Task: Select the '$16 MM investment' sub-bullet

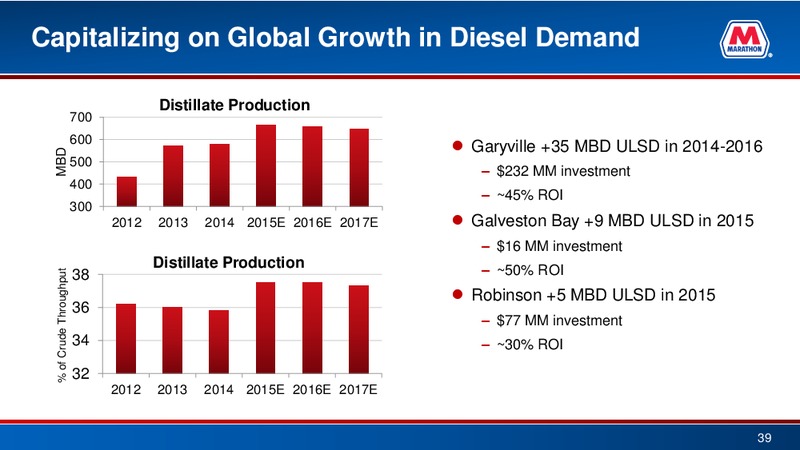Action: pyautogui.click(x=559, y=246)
